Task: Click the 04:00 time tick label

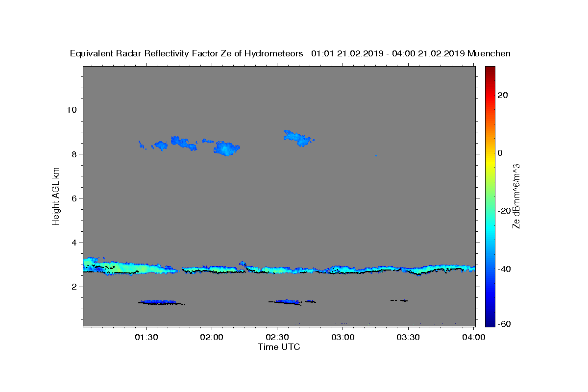Action: point(474,338)
